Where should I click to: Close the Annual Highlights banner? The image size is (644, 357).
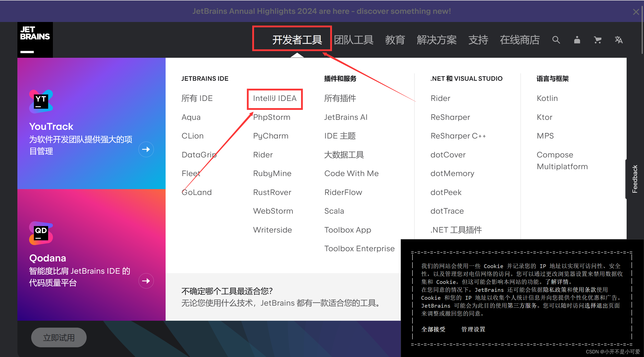pyautogui.click(x=636, y=12)
